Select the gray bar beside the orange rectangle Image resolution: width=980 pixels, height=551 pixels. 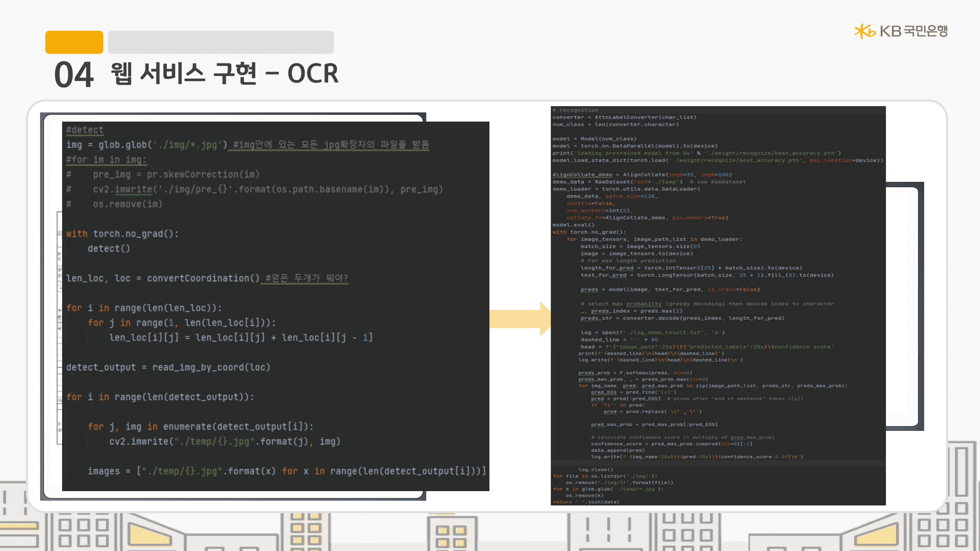click(220, 42)
